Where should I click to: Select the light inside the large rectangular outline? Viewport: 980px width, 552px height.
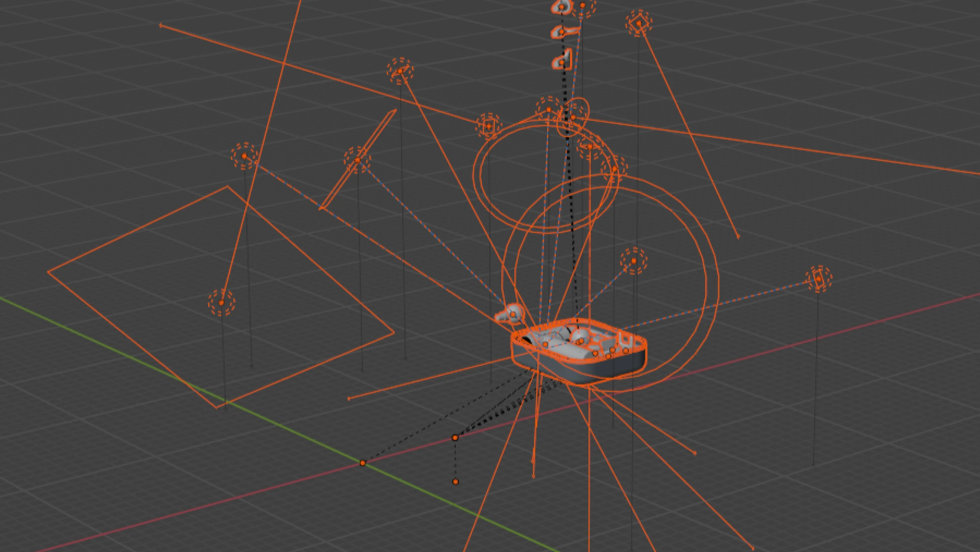[222, 303]
